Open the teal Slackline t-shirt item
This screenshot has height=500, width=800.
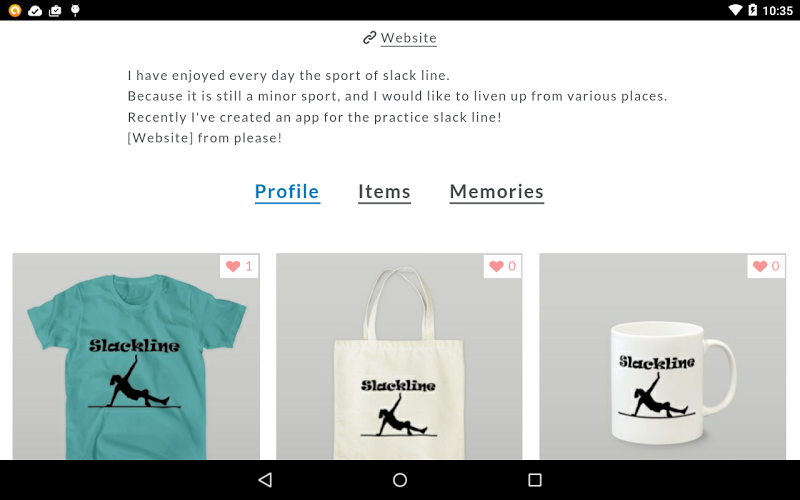tap(136, 357)
